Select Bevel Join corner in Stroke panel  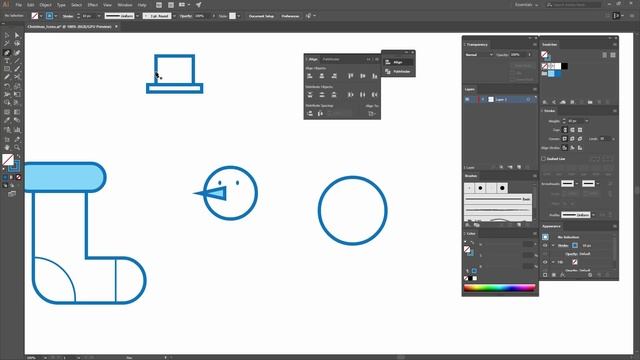point(580,139)
